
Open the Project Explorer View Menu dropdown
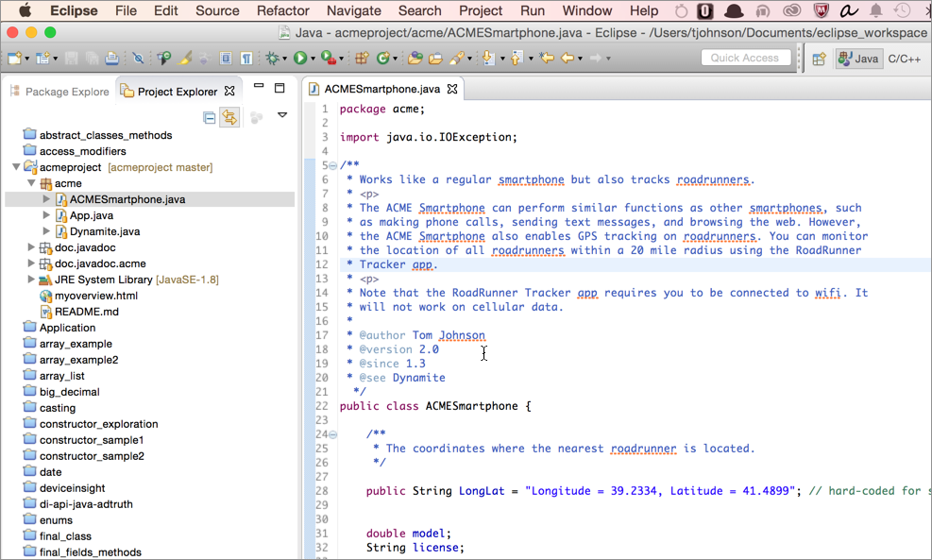point(281,115)
